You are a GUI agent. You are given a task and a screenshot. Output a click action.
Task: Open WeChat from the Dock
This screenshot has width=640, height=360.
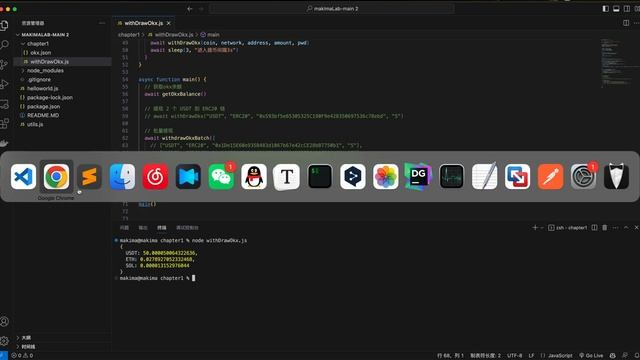coord(221,177)
